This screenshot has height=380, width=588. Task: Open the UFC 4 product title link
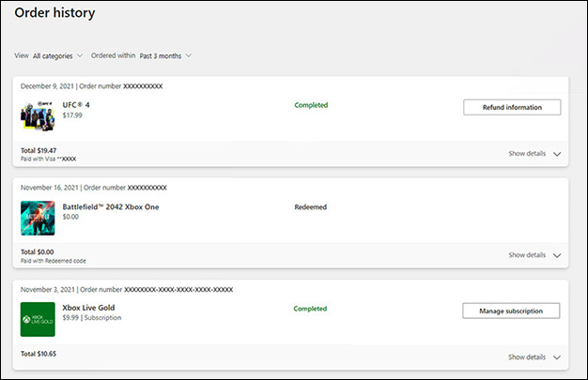tap(75, 105)
